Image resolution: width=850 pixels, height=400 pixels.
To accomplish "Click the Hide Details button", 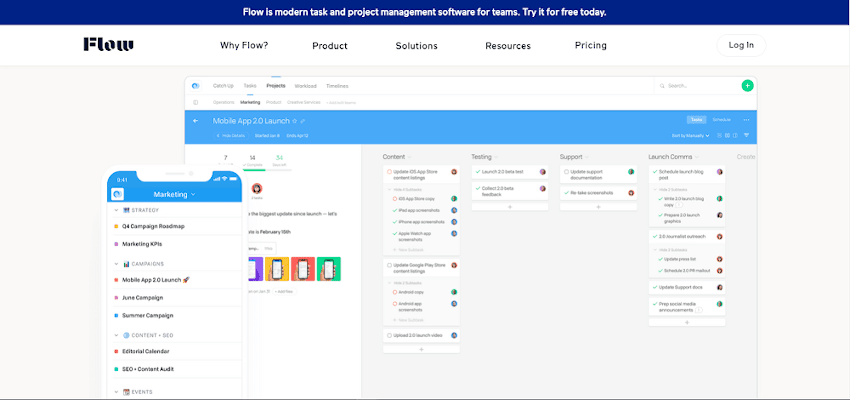I will (231, 136).
